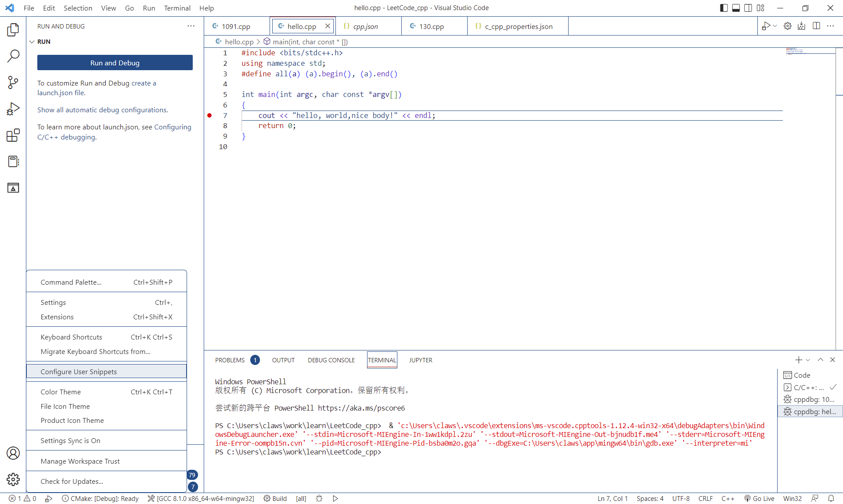Toggle Secondary Side Bar layout icon

[748, 8]
